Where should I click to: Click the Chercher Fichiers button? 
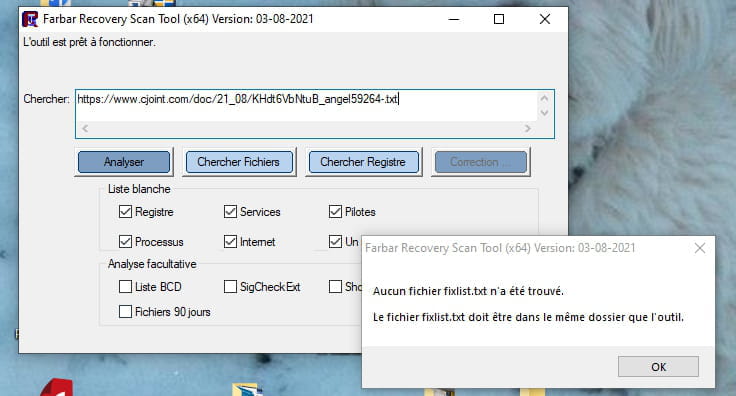(x=238, y=162)
